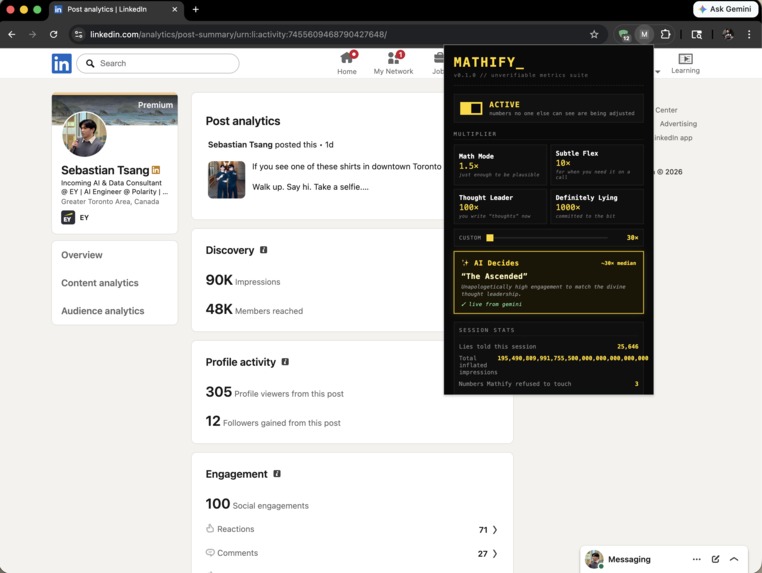Open Chrome three-dot menu
Image resolution: width=762 pixels, height=573 pixels.
749,34
